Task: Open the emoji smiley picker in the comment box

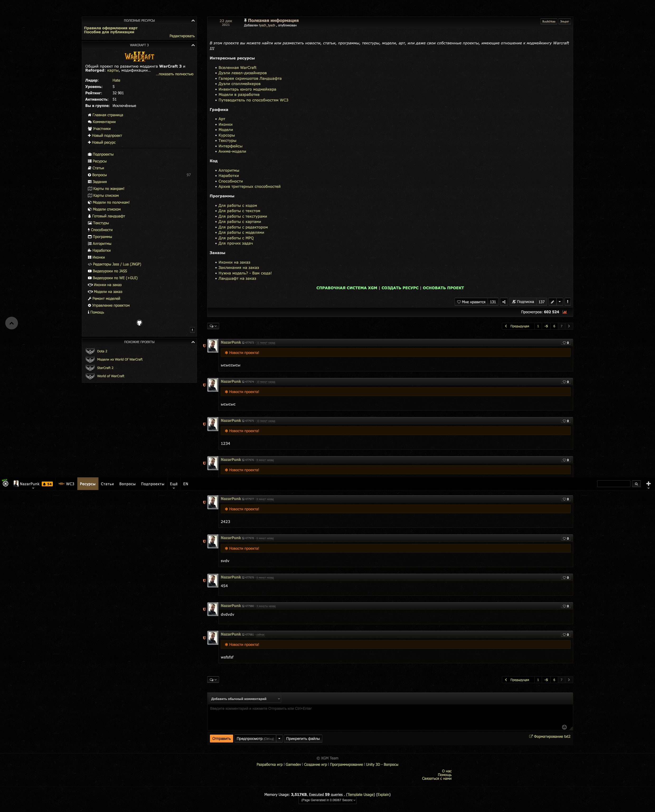Action: 564,727
